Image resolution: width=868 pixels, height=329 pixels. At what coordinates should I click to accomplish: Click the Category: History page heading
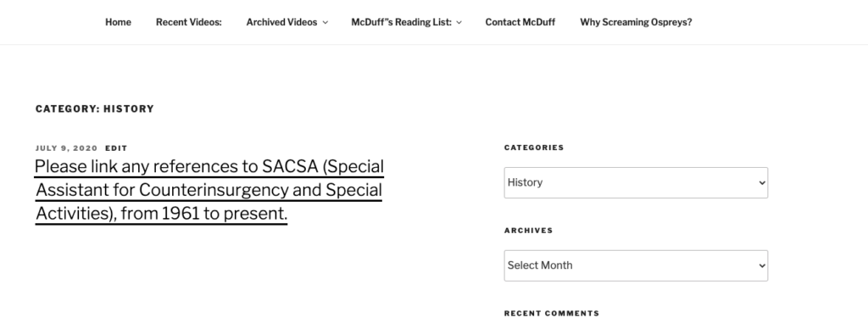click(x=95, y=109)
